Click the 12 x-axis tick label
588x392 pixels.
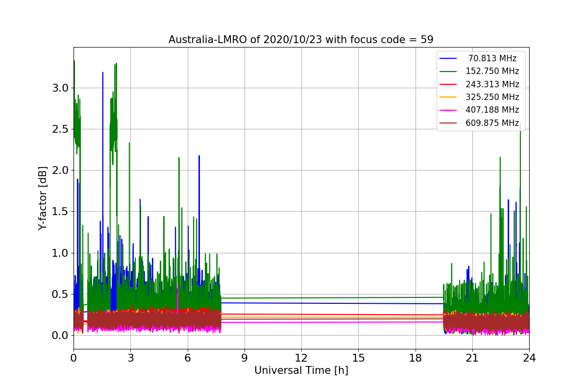tap(301, 358)
